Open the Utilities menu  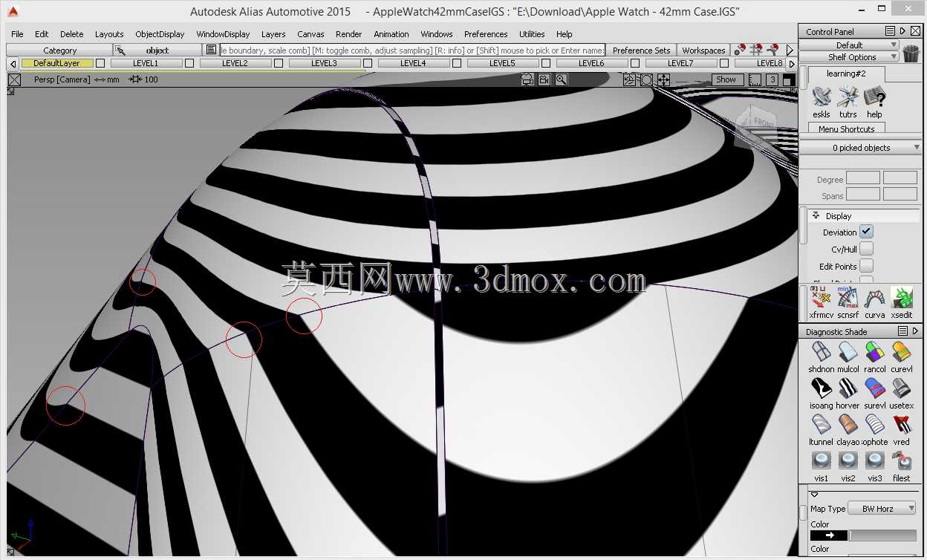tap(532, 34)
